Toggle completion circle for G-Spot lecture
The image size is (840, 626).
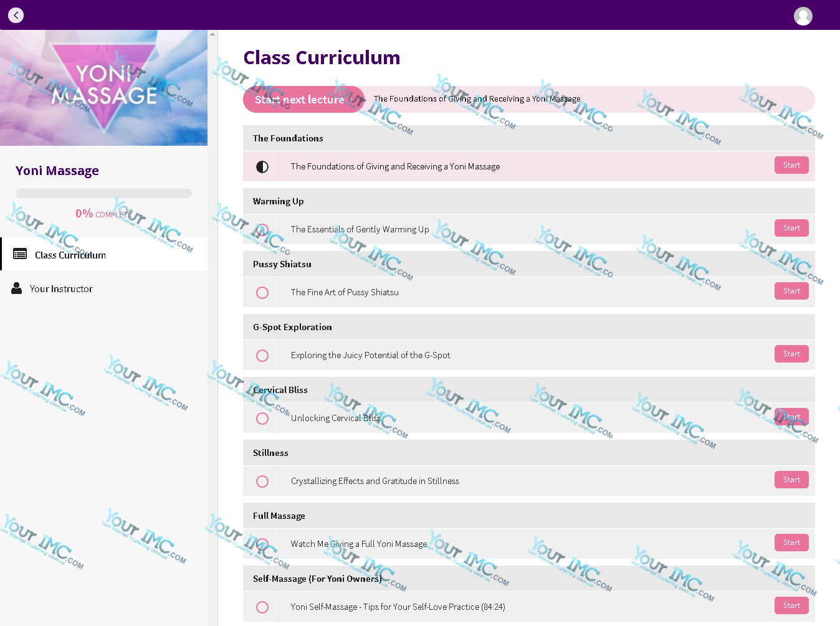coord(262,356)
